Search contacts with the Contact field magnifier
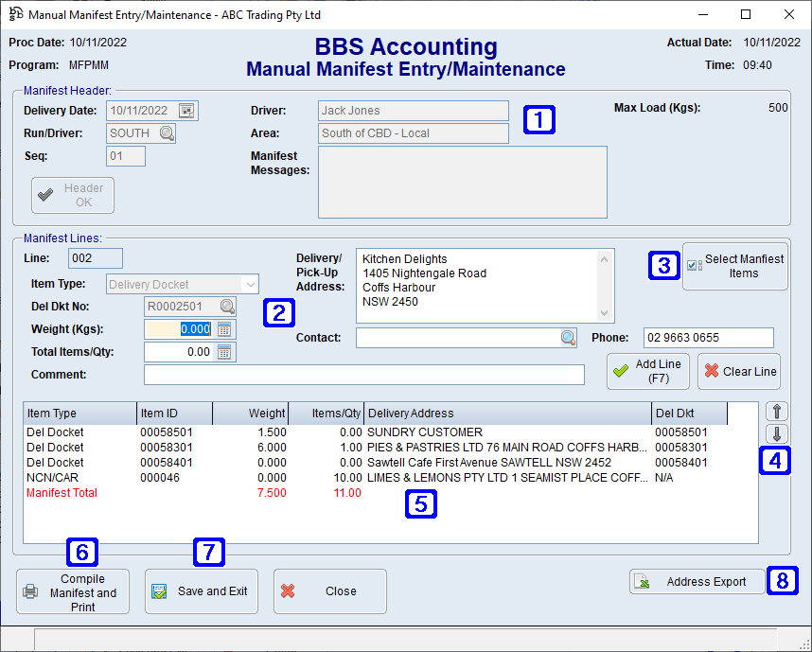Viewport: 812px width, 652px height. click(x=568, y=337)
